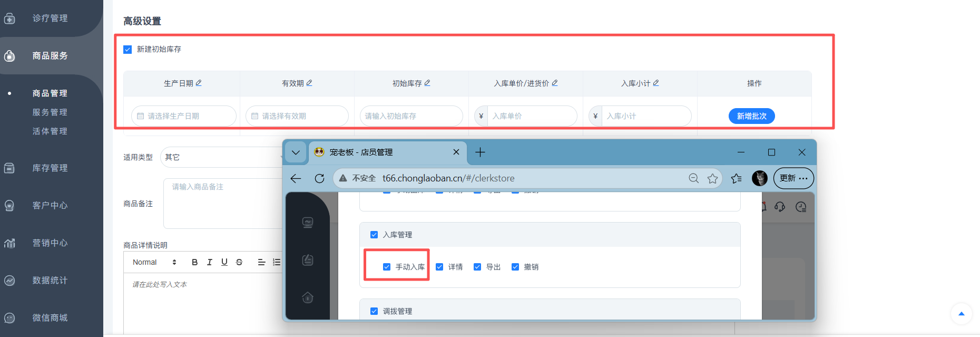
Task: Click the 请输入初始库存 input field
Action: click(411, 116)
